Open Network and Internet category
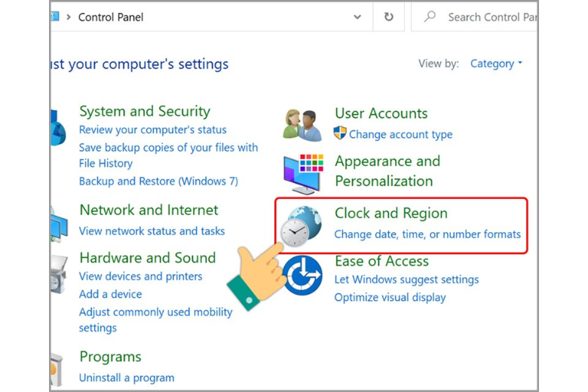Image resolution: width=588 pixels, height=392 pixels. [149, 210]
